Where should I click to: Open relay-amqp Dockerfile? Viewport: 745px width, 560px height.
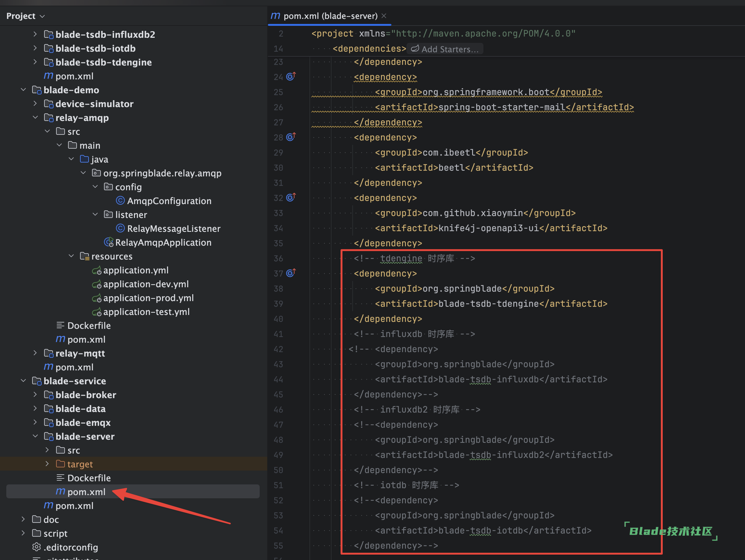point(84,325)
